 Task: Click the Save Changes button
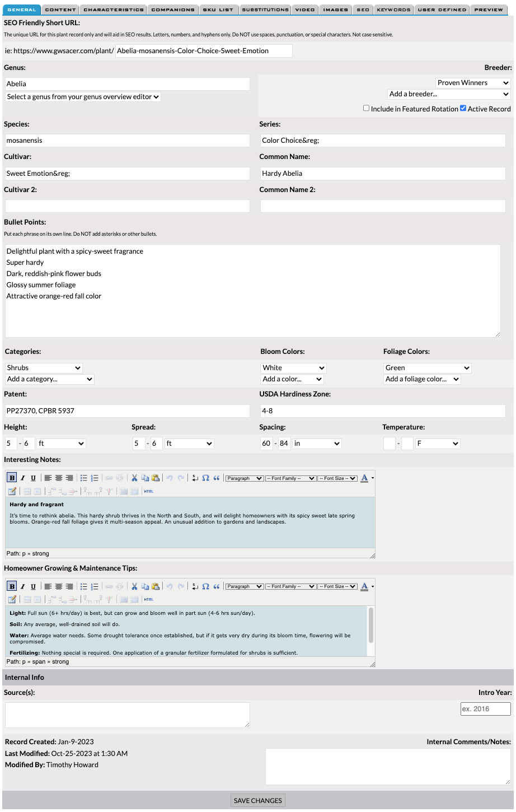pos(257,800)
